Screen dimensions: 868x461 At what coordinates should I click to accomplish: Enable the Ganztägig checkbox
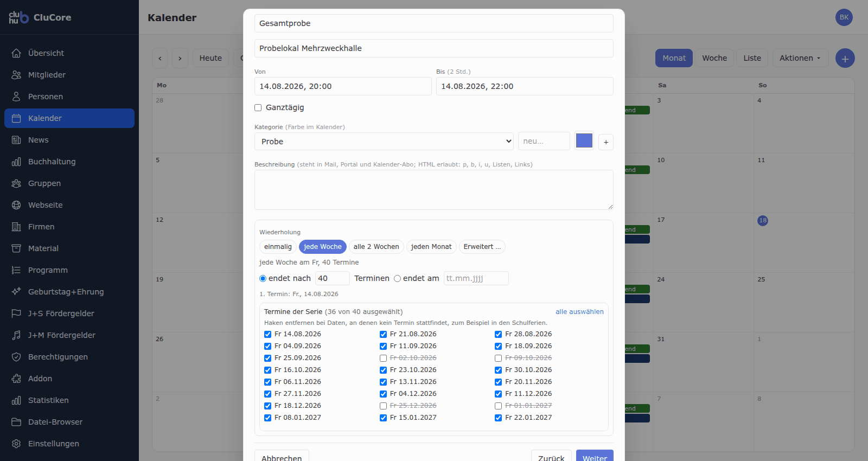pos(258,108)
